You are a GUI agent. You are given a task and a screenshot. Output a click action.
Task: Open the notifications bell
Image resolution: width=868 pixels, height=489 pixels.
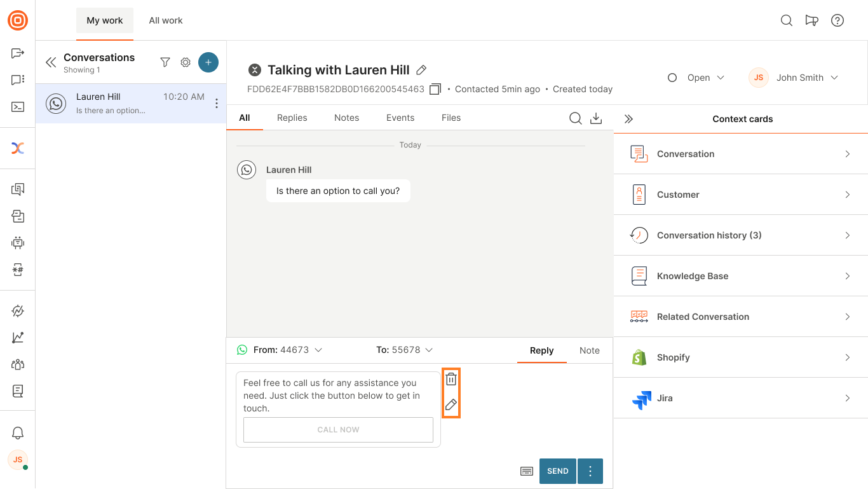(x=18, y=433)
